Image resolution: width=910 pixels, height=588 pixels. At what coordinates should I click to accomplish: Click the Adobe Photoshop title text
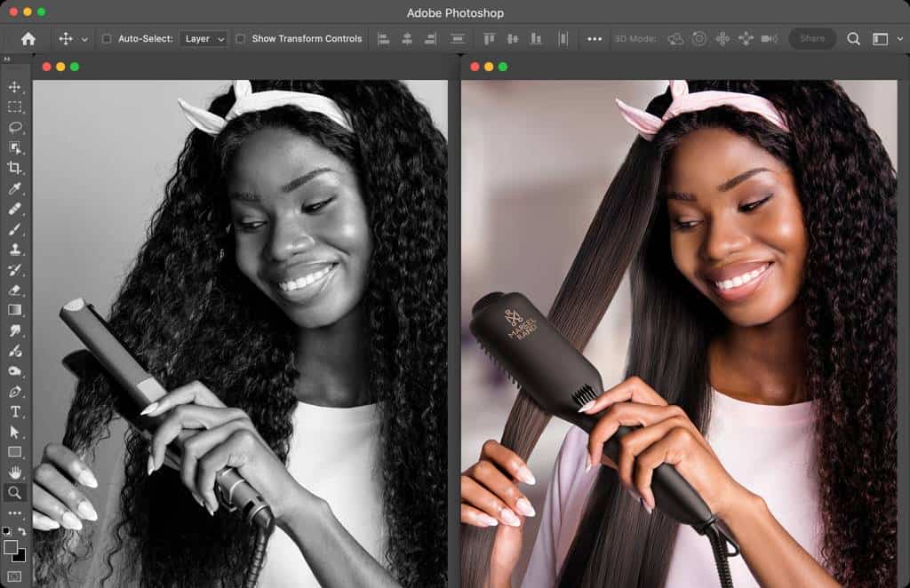point(455,12)
